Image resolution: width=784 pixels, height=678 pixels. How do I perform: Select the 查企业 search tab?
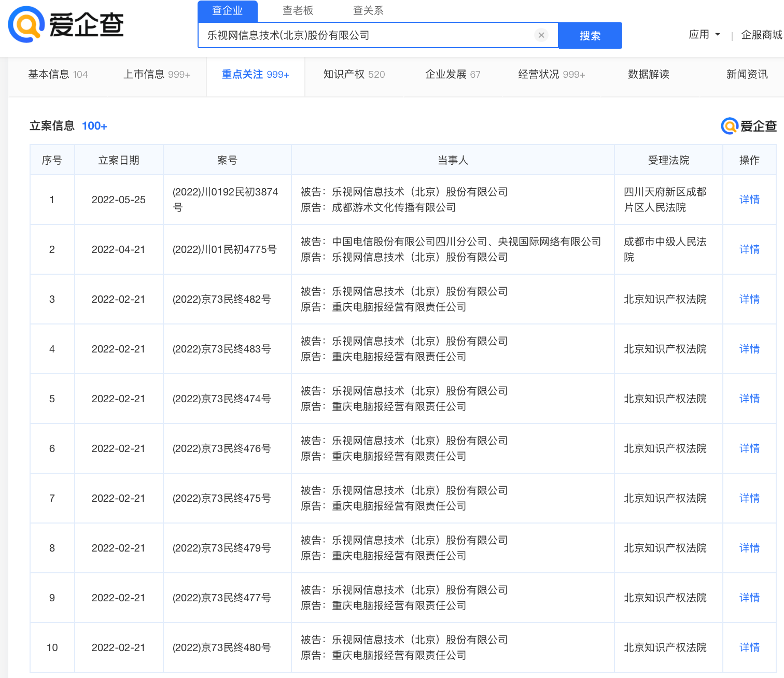tap(228, 11)
